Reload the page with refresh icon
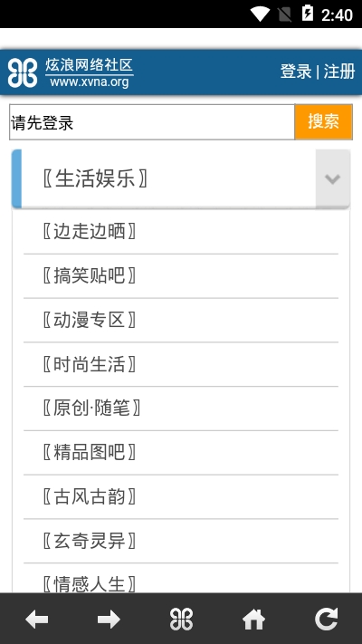The height and width of the screenshot is (644, 362). tap(326, 619)
